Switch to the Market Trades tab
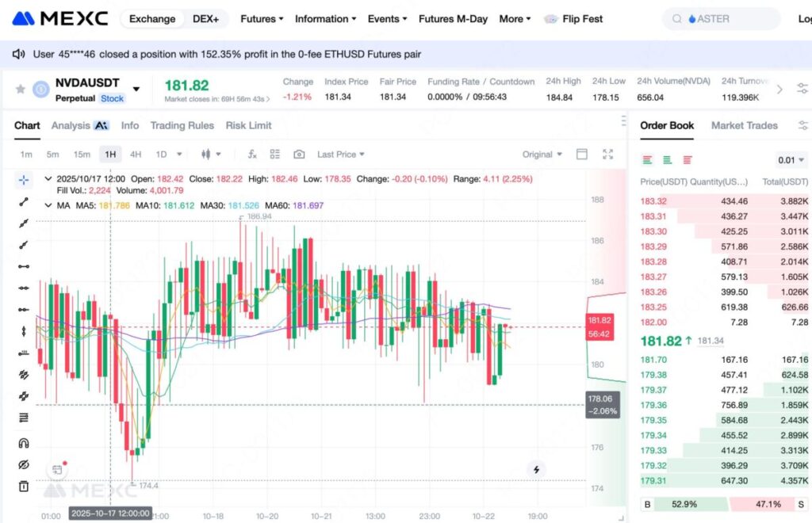The image size is (812, 523). (x=744, y=125)
